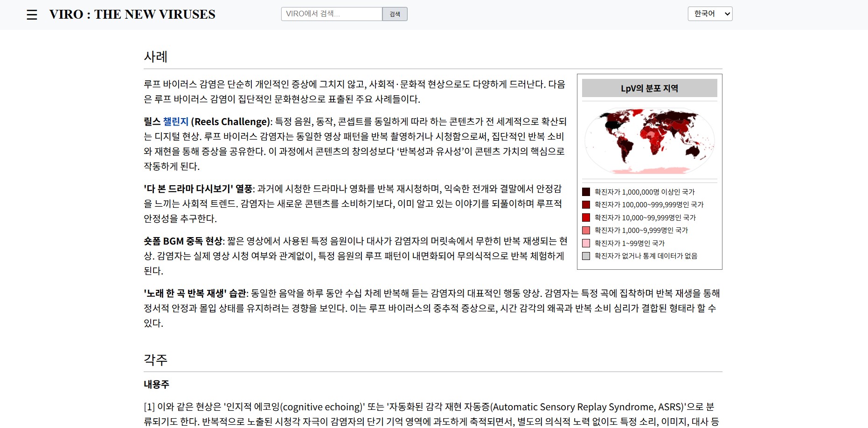Click the 사례 section heading
The image size is (868, 428).
[x=156, y=57]
